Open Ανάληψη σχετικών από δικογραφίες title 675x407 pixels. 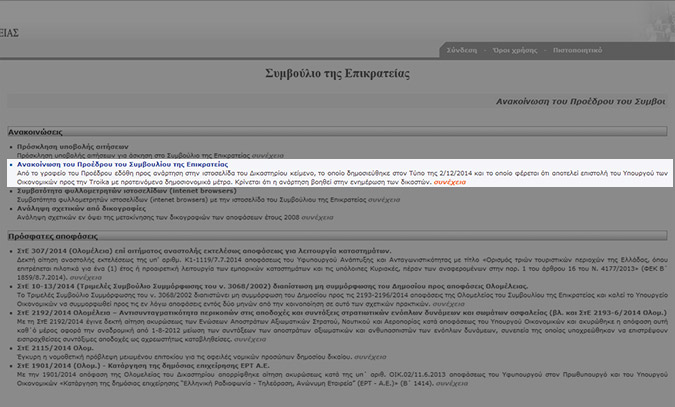coord(81,208)
